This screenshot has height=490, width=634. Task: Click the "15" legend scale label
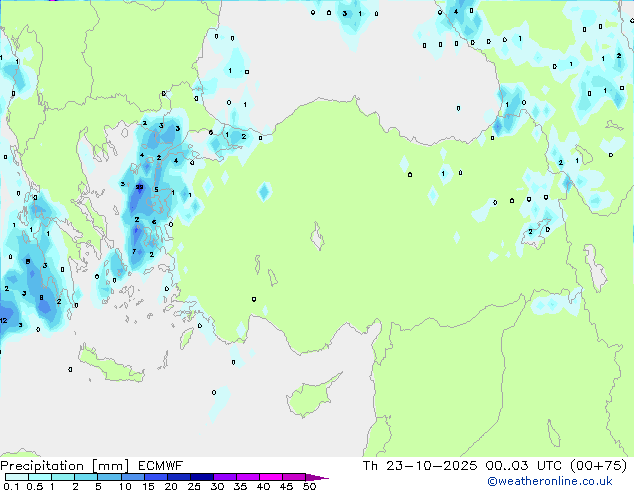[x=148, y=486]
